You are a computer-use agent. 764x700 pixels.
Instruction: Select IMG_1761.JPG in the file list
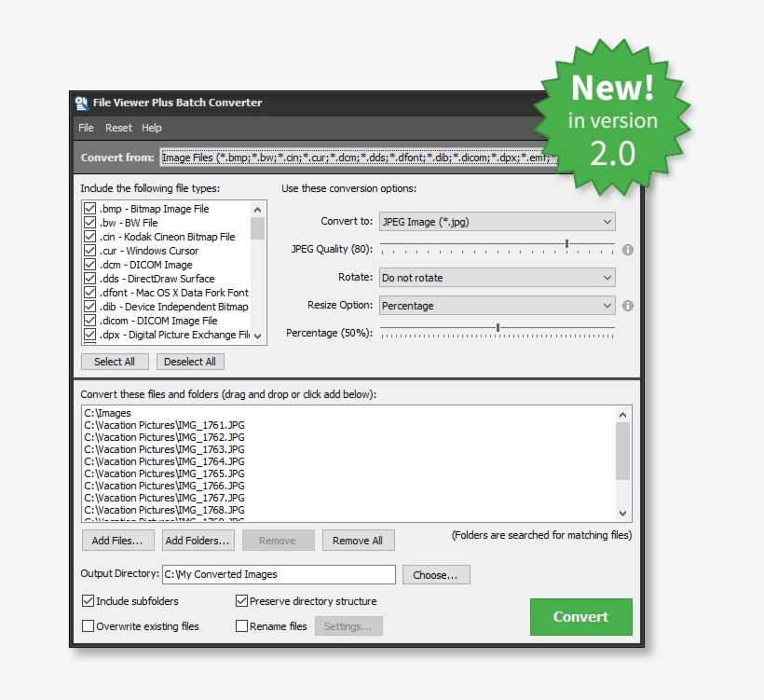pyautogui.click(x=164, y=425)
